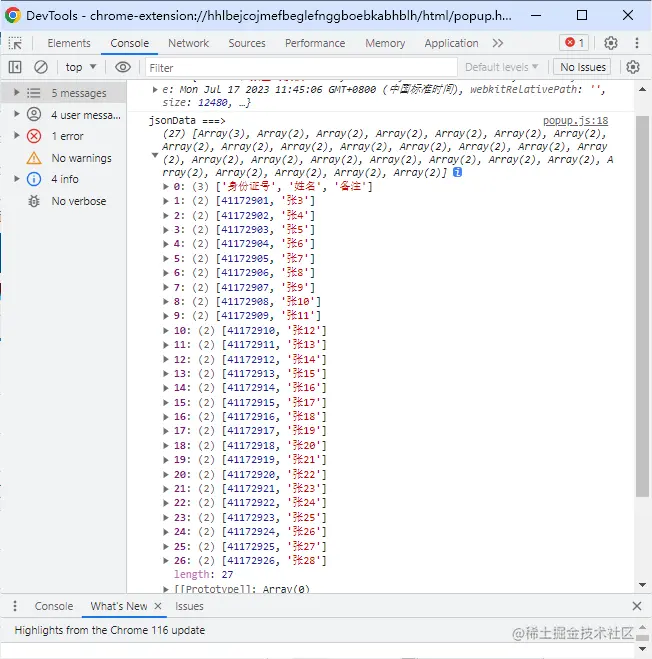Expand array row 10 with 41172910
The image size is (652, 659).
click(x=166, y=330)
